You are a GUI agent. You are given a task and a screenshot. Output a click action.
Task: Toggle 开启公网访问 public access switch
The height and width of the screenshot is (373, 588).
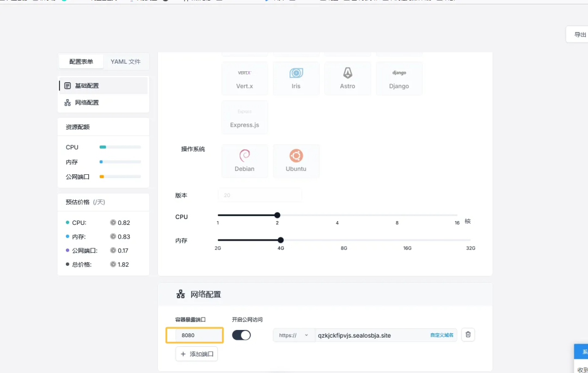click(x=241, y=335)
